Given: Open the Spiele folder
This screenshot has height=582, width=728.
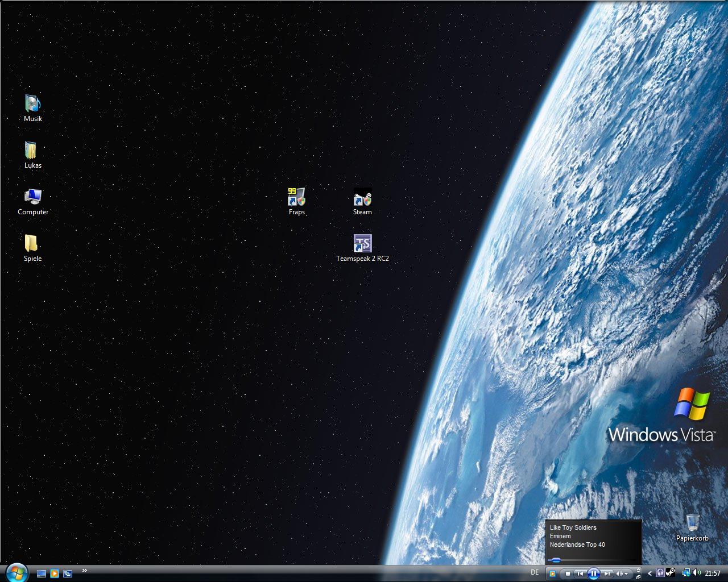Looking at the screenshot, I should point(31,244).
